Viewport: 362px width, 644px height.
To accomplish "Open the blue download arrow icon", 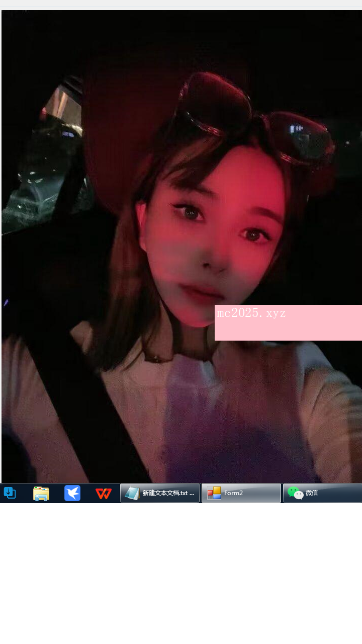I will [10, 494].
